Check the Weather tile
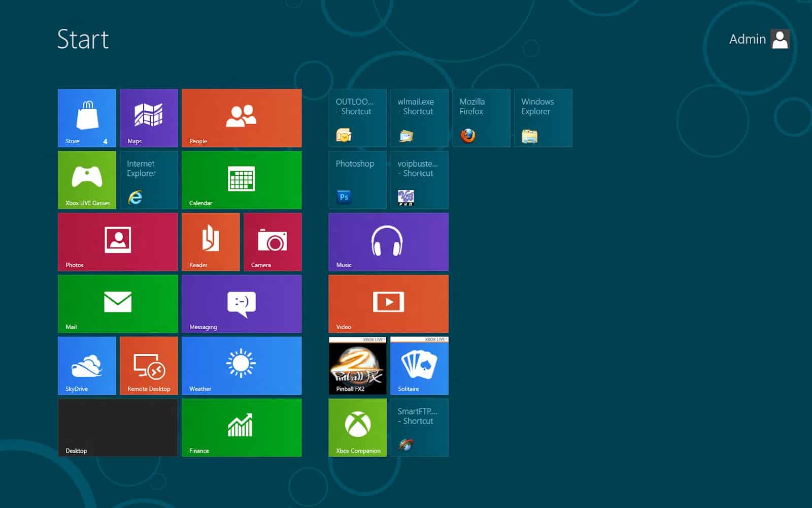The width and height of the screenshot is (812, 508). pyautogui.click(x=242, y=366)
